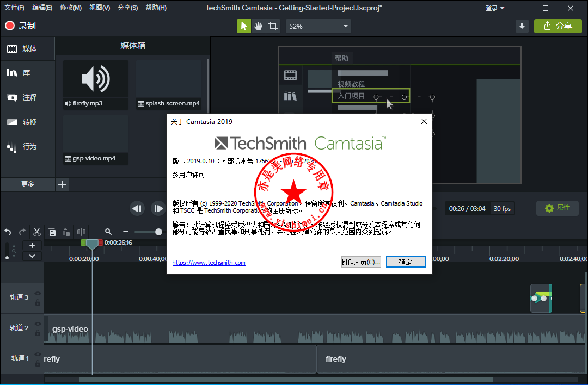This screenshot has height=385, width=588.
Task: Select firefly.mp3 in the media bin
Action: [x=96, y=85]
